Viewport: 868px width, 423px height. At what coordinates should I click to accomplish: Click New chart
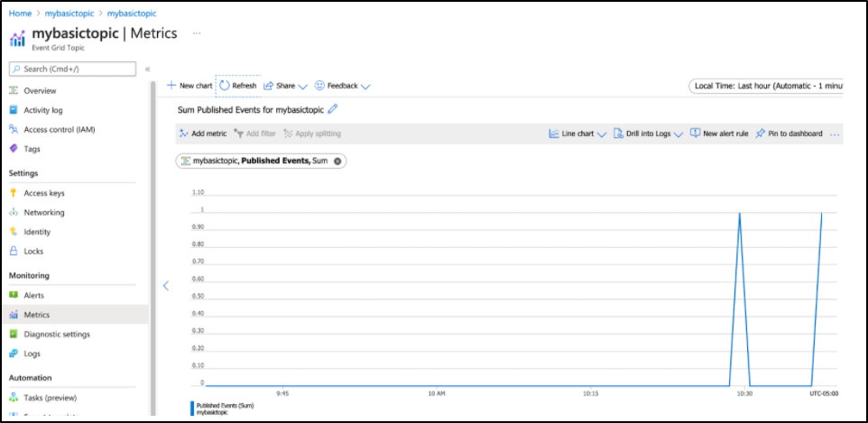189,86
